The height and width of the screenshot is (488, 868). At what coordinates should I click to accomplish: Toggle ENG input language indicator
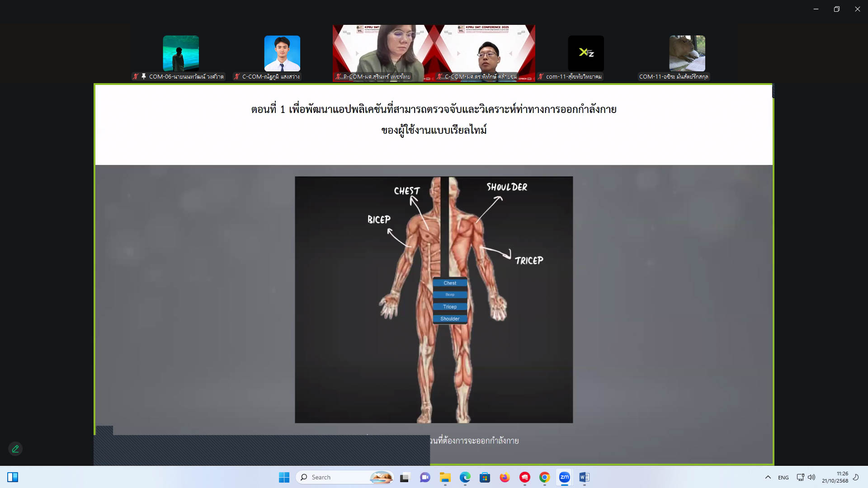783,477
